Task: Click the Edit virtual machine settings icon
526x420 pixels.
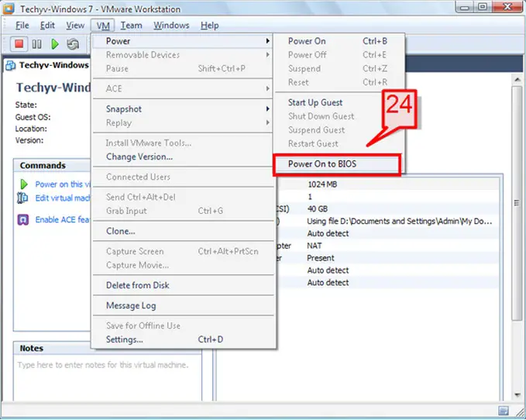Action: pyautogui.click(x=22, y=198)
